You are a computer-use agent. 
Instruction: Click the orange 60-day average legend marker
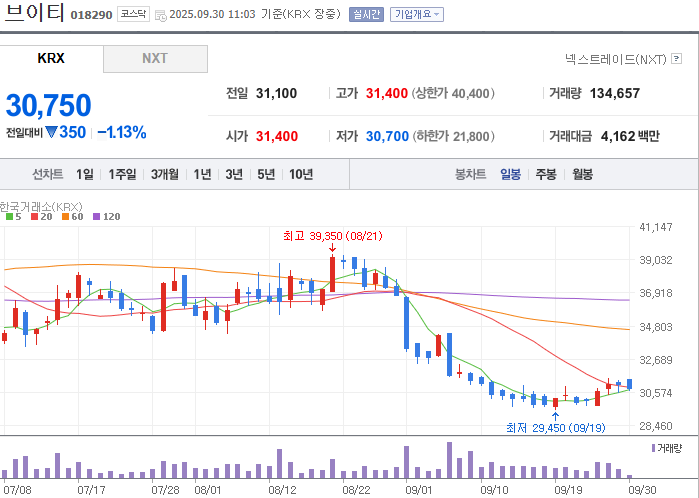[65, 217]
